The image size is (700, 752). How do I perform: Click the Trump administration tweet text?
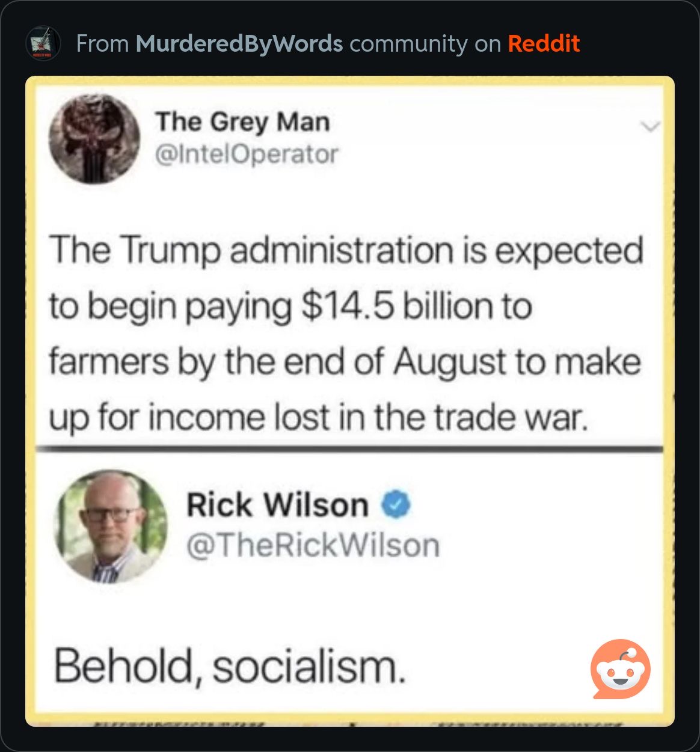coord(346,334)
